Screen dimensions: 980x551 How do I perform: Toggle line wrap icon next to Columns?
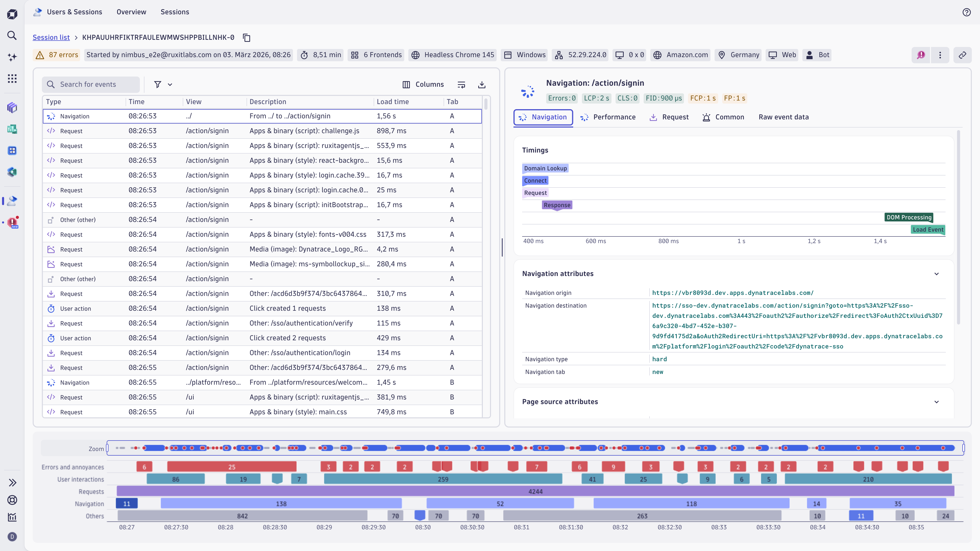461,84
